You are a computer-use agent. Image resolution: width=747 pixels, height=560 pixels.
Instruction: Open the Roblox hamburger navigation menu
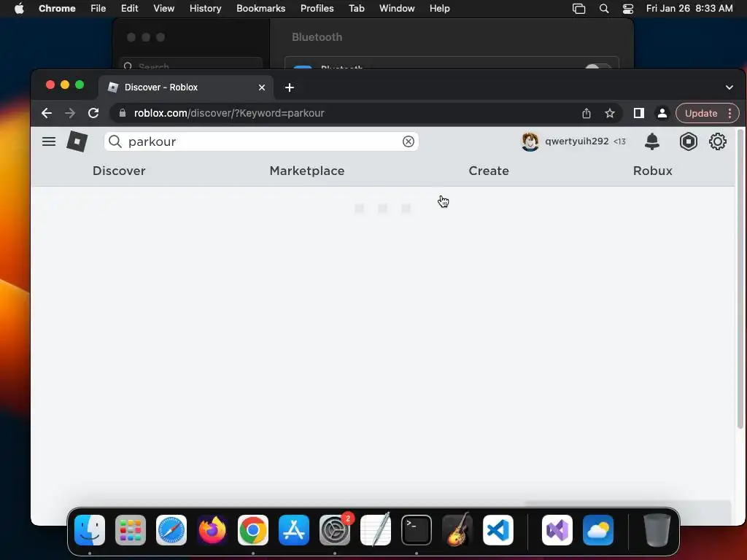point(49,141)
